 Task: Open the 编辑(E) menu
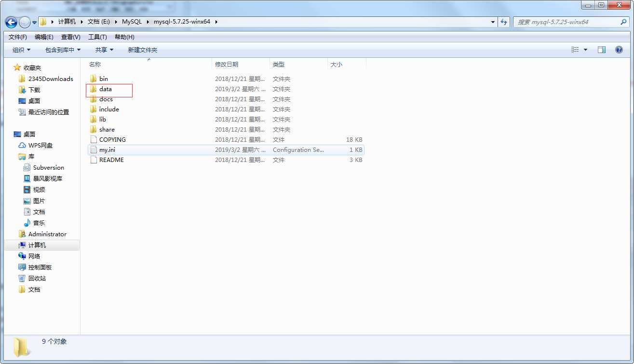pyautogui.click(x=44, y=37)
